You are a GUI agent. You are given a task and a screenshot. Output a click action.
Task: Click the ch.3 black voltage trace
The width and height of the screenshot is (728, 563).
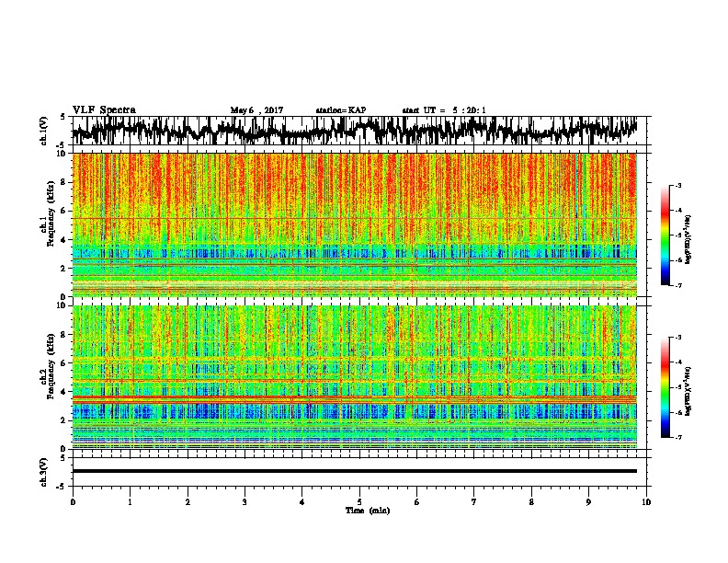coord(355,471)
